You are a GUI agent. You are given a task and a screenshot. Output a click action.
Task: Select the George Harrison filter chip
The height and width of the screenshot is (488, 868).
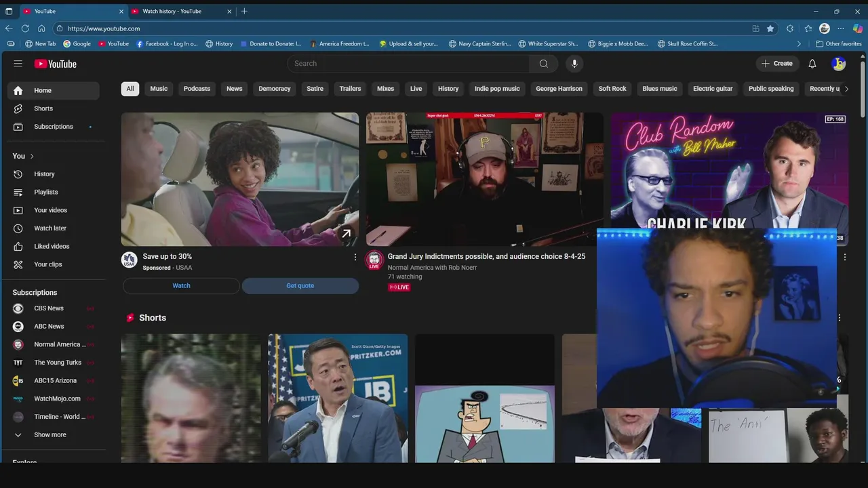[559, 89]
